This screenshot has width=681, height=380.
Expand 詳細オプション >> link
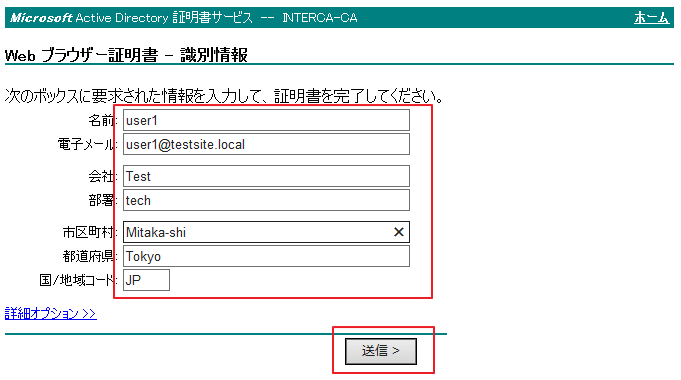tap(50, 313)
